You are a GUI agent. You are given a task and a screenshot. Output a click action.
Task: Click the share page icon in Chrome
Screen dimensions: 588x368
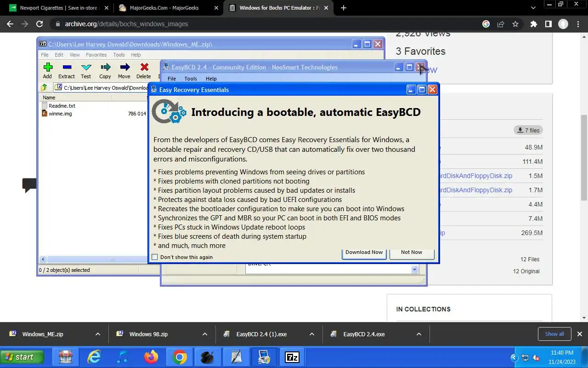click(x=501, y=24)
